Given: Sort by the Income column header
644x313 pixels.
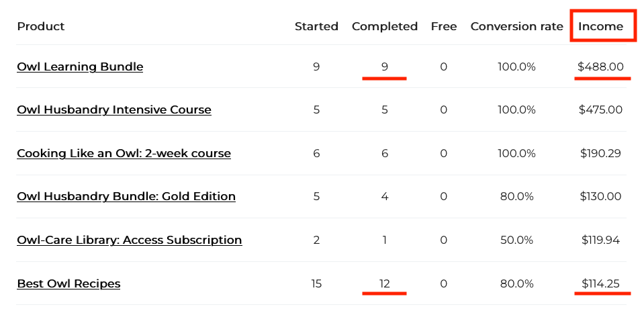Looking at the screenshot, I should 600,27.
